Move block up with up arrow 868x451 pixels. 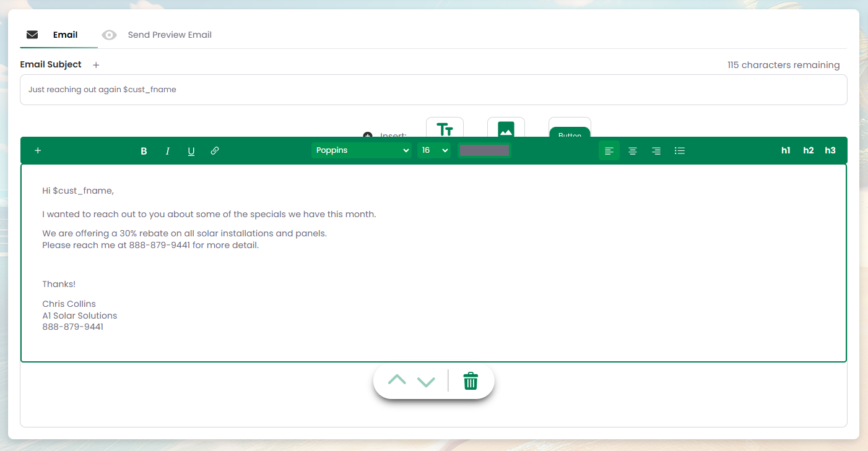click(397, 380)
